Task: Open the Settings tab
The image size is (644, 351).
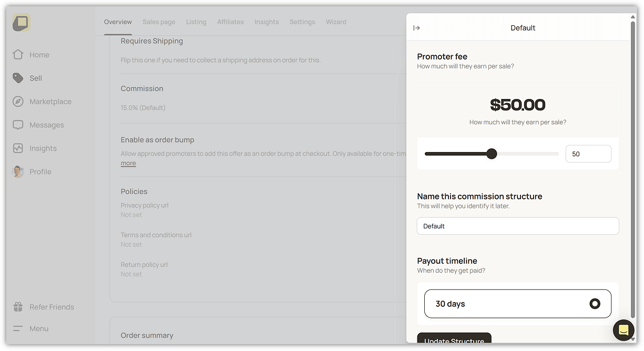Action: click(302, 22)
